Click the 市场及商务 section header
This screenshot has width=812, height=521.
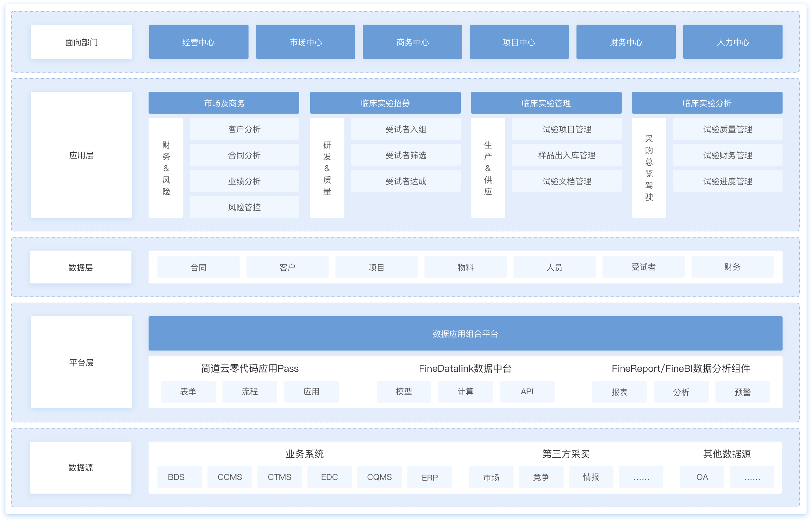tap(224, 103)
